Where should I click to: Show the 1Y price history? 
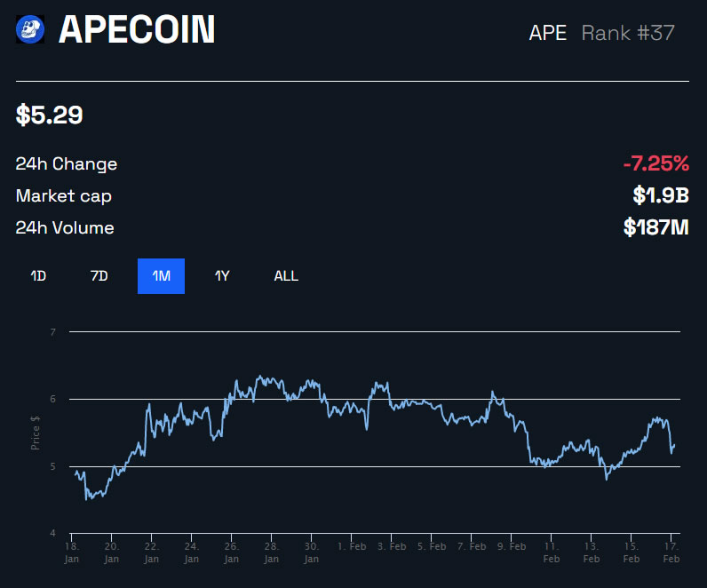[222, 276]
